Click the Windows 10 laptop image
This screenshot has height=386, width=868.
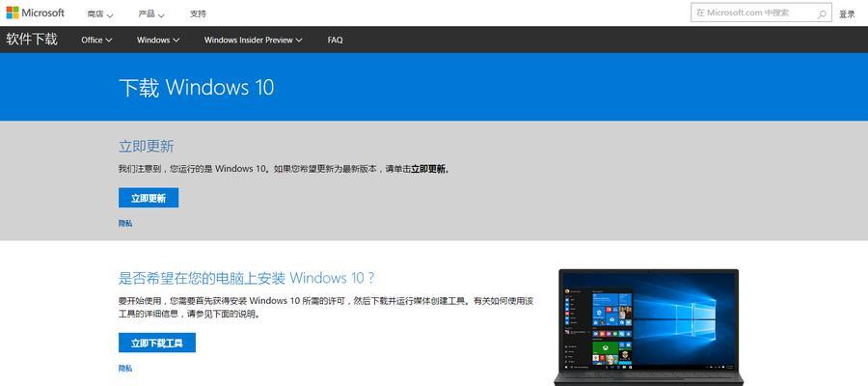coord(648,327)
